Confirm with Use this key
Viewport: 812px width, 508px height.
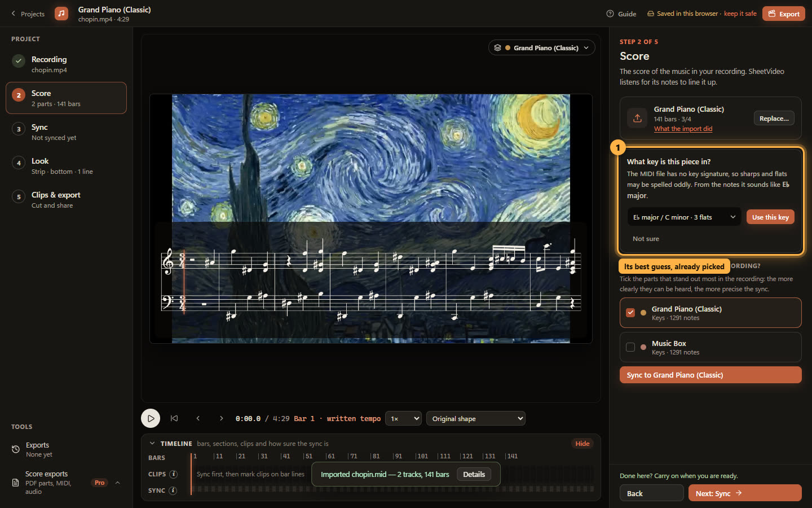[770, 217]
